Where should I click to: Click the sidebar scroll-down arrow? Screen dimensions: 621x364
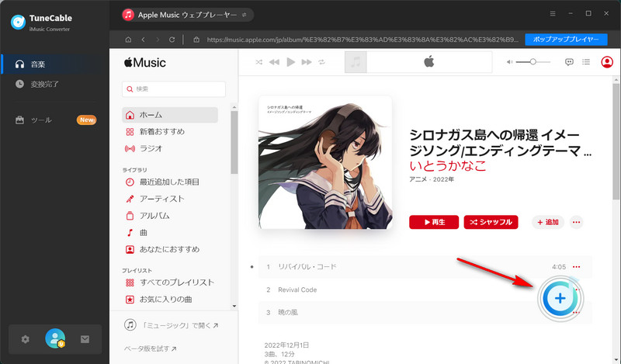point(234,306)
